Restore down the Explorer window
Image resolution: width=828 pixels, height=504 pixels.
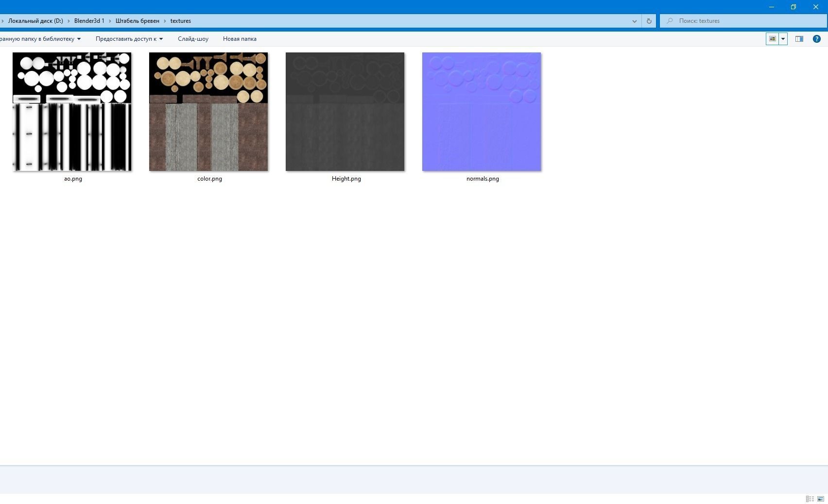(793, 7)
